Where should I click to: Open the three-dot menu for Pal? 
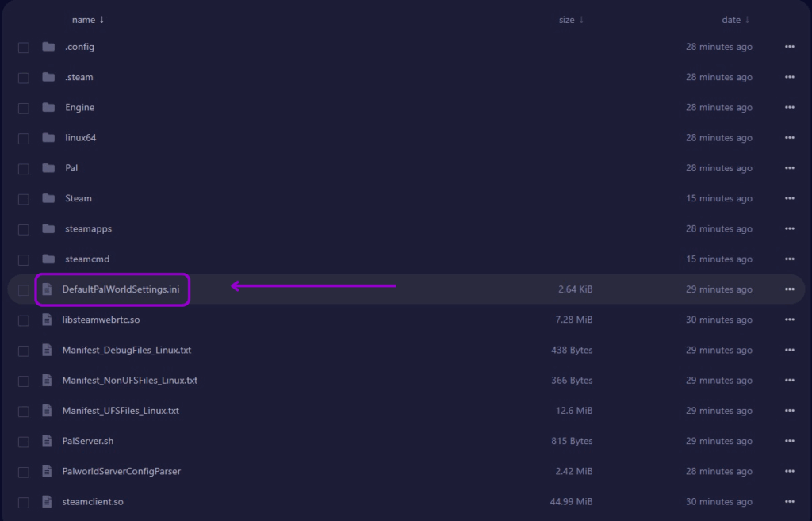(x=790, y=168)
